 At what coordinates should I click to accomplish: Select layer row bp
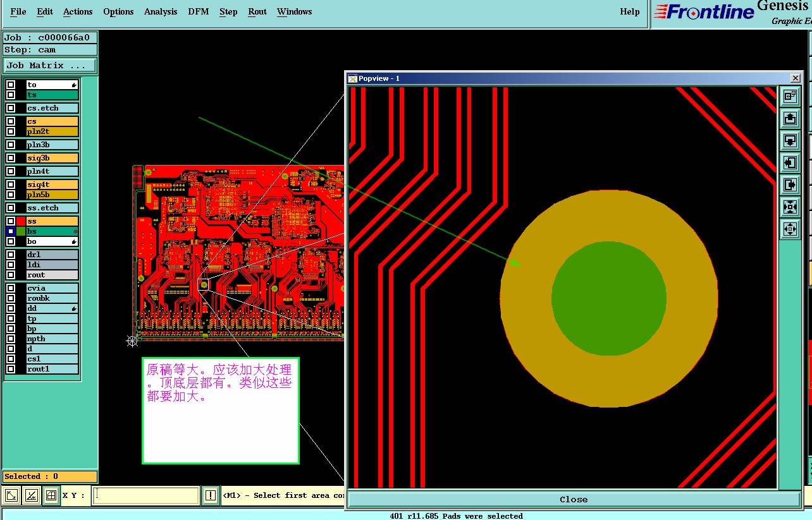[52, 329]
